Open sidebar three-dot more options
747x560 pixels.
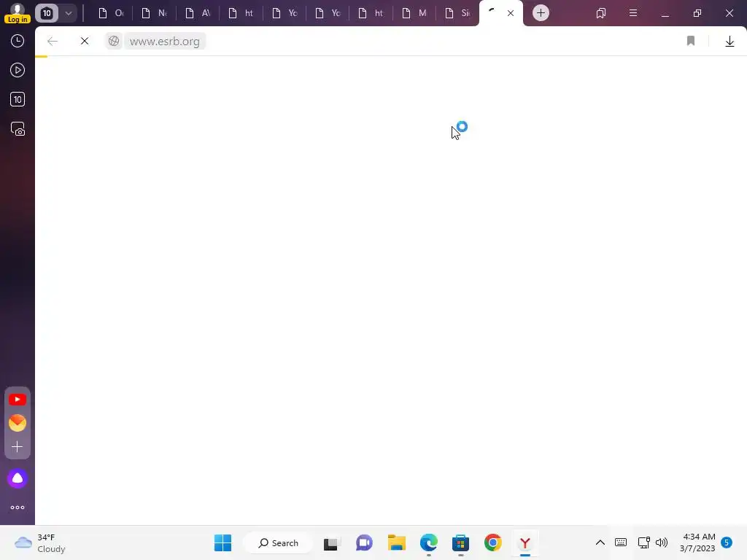[18, 507]
